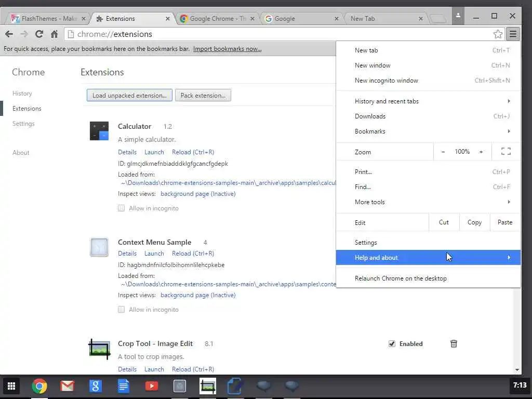
Task: Open the home page icon
Action: click(x=54, y=34)
